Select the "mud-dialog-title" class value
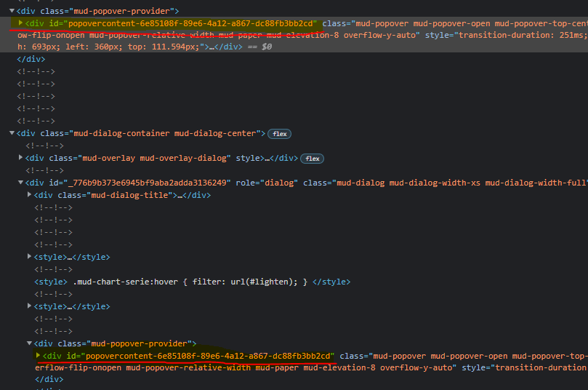 (x=130, y=195)
